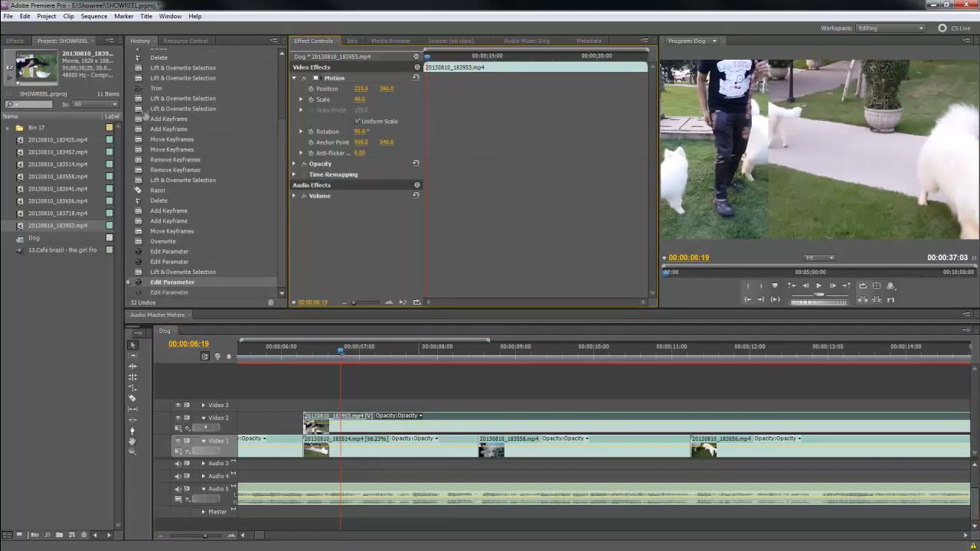Click the timeline Set Encore chapter marker icon

pyautogui.click(x=217, y=356)
